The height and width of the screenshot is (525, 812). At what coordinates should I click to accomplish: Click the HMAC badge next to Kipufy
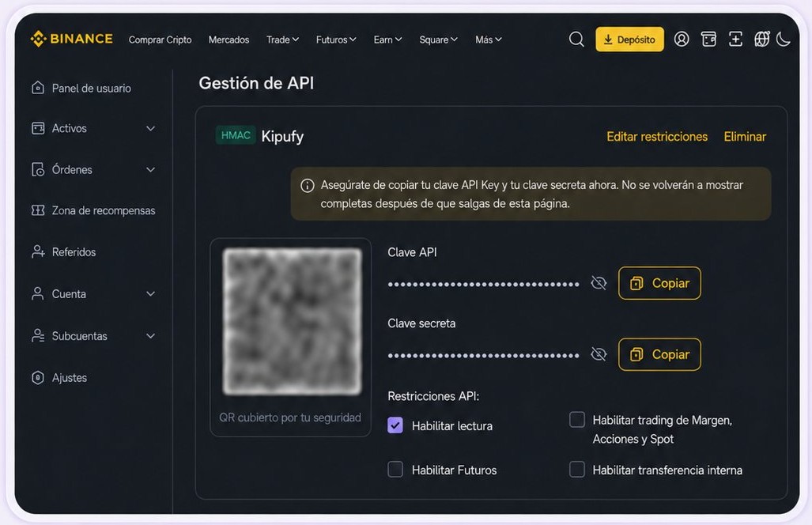pos(236,136)
